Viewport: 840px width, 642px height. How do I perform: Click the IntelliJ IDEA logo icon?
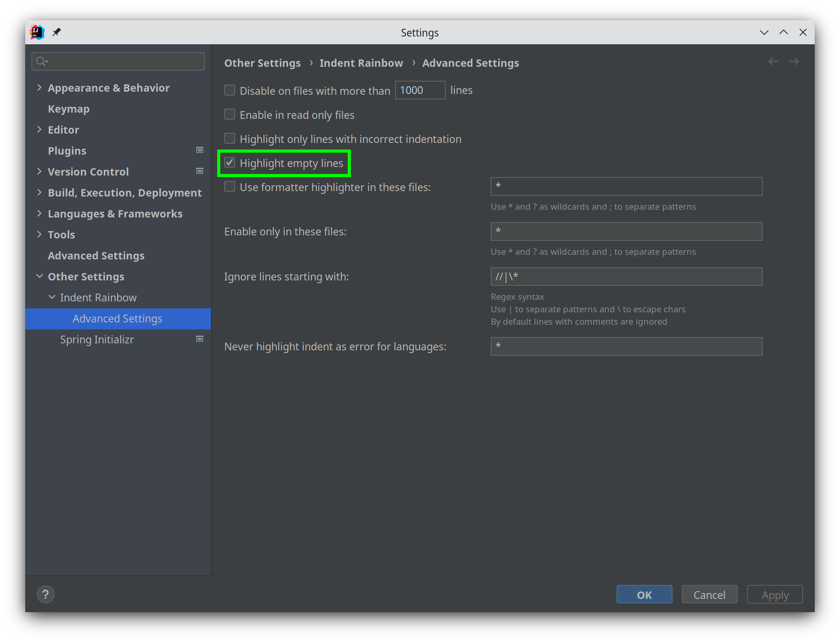click(x=37, y=32)
